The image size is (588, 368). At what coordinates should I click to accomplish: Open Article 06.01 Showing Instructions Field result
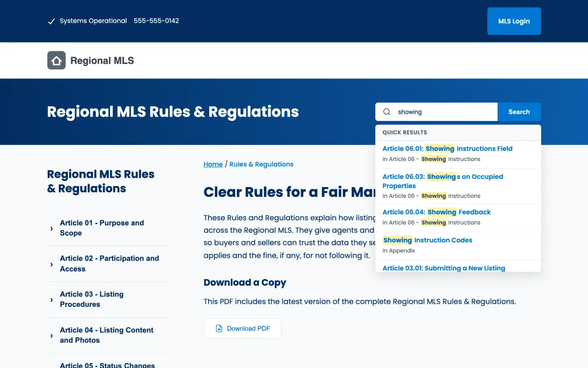point(448,149)
